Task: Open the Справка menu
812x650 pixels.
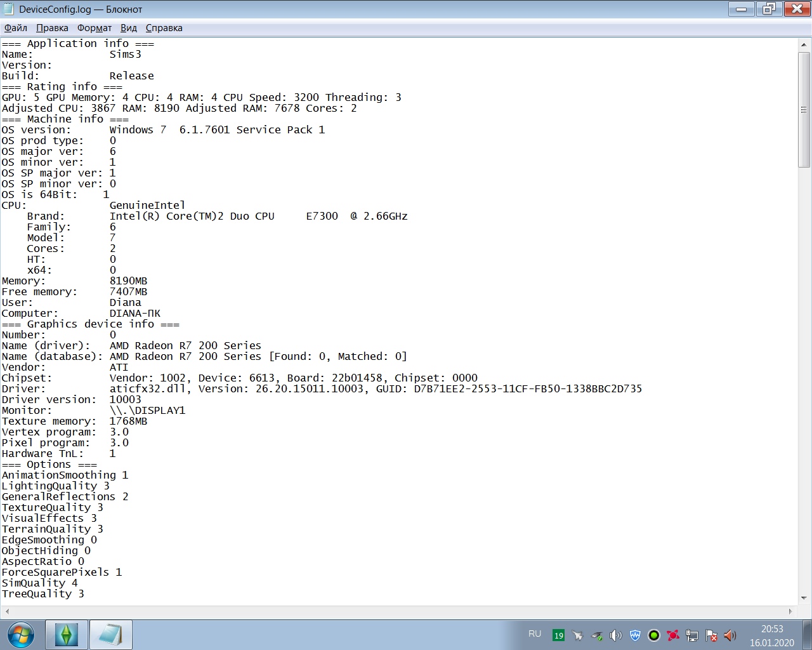Action: pyautogui.click(x=164, y=28)
